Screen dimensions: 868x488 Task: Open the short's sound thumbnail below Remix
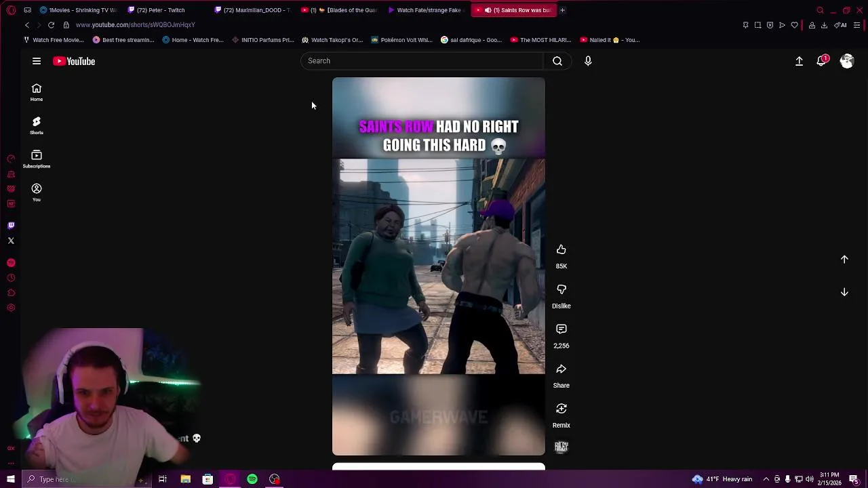(x=561, y=447)
